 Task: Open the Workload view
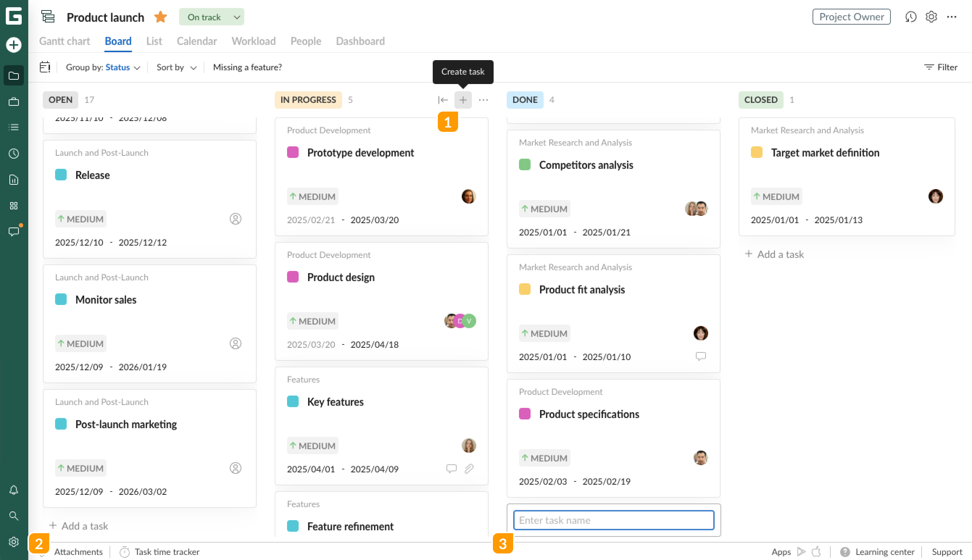(253, 41)
